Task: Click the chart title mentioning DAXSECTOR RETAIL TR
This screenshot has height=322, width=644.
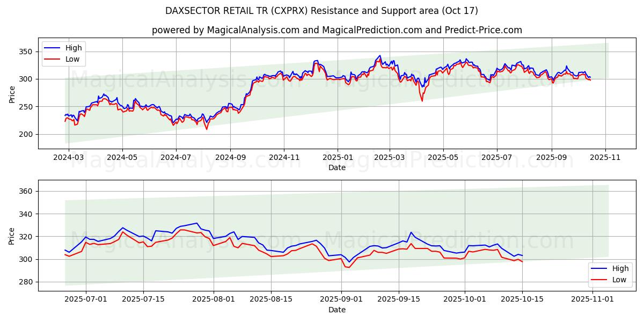Action: click(x=322, y=11)
